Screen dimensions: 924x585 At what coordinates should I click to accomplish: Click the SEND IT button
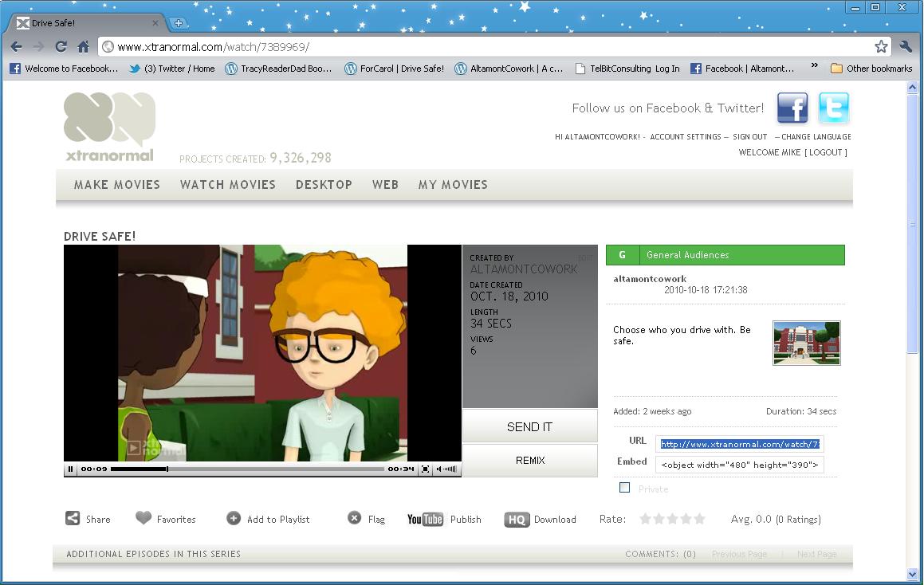coord(529,426)
